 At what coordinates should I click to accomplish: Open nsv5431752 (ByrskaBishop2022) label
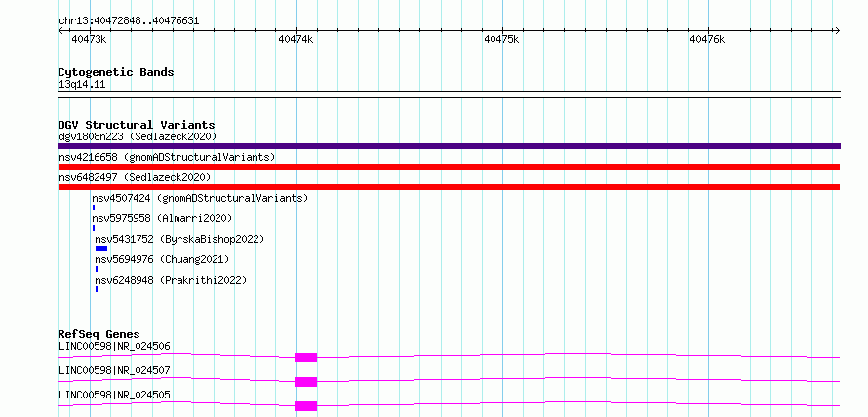point(179,239)
